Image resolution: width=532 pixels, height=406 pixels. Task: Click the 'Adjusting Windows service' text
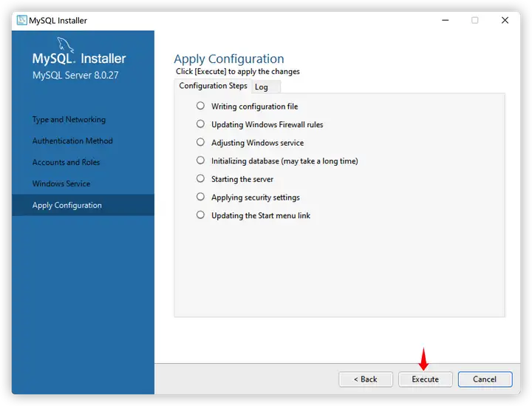click(x=258, y=143)
